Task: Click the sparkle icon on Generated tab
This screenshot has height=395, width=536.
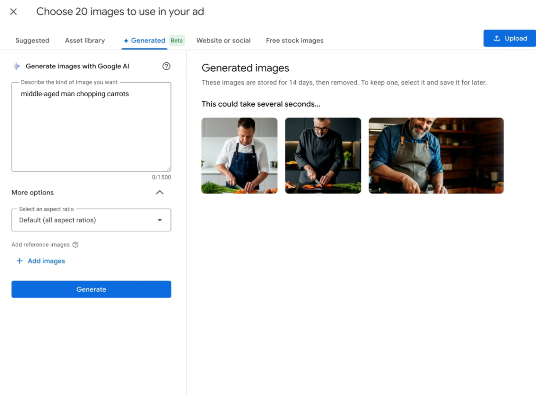Action: tap(126, 41)
